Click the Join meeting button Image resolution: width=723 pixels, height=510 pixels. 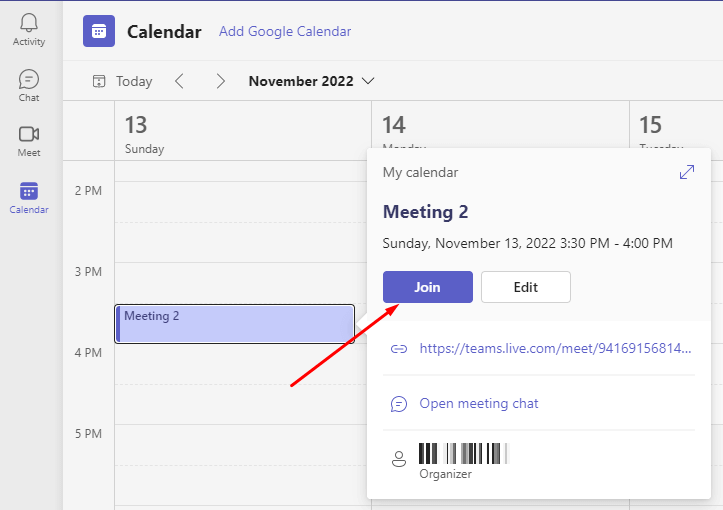[427, 287]
